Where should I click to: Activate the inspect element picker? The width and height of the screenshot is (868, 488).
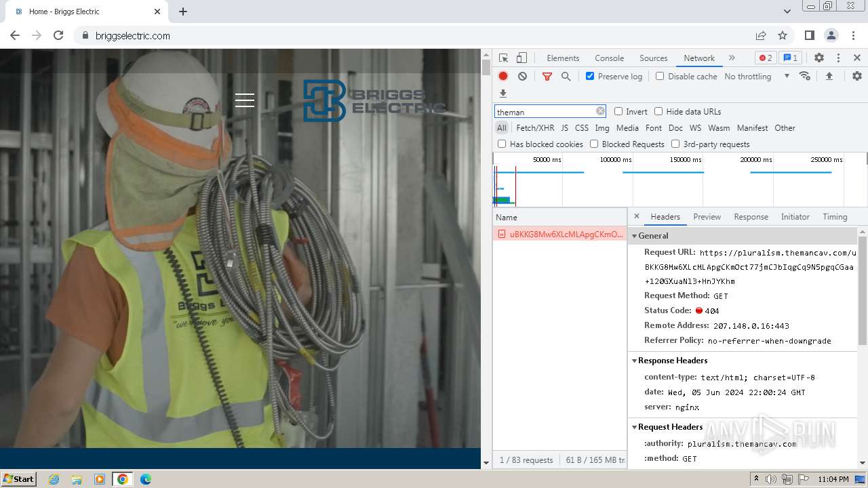[x=503, y=58]
